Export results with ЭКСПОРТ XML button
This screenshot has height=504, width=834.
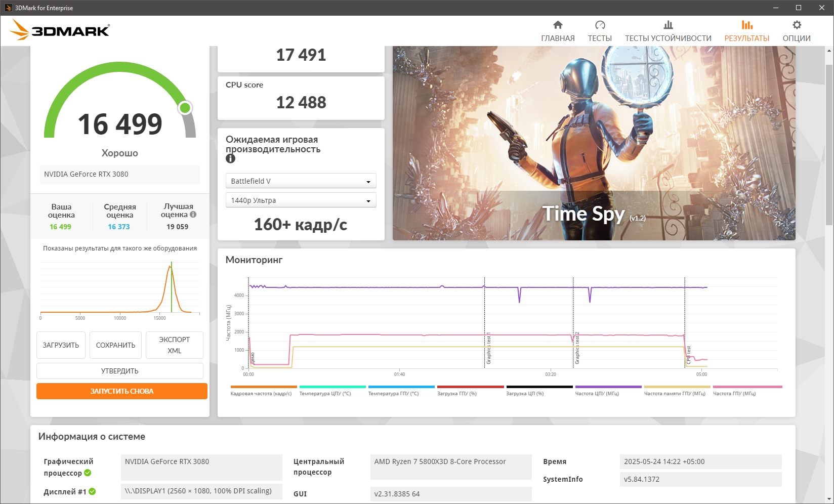tap(175, 345)
